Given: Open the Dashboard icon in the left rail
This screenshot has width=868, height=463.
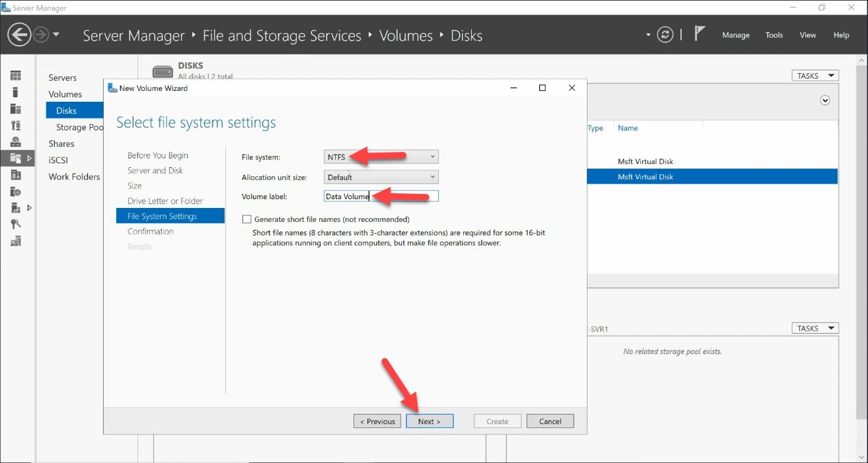Looking at the screenshot, I should [16, 76].
